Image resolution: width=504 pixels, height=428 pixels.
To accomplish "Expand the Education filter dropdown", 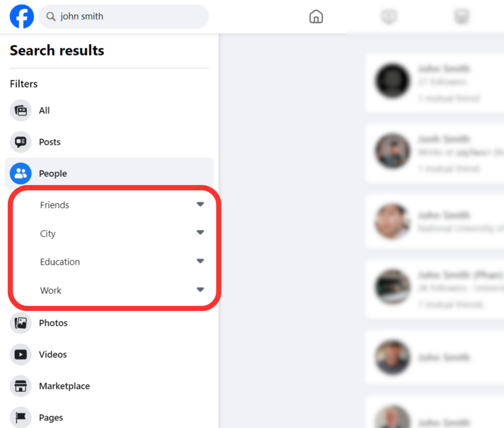I will [200, 261].
